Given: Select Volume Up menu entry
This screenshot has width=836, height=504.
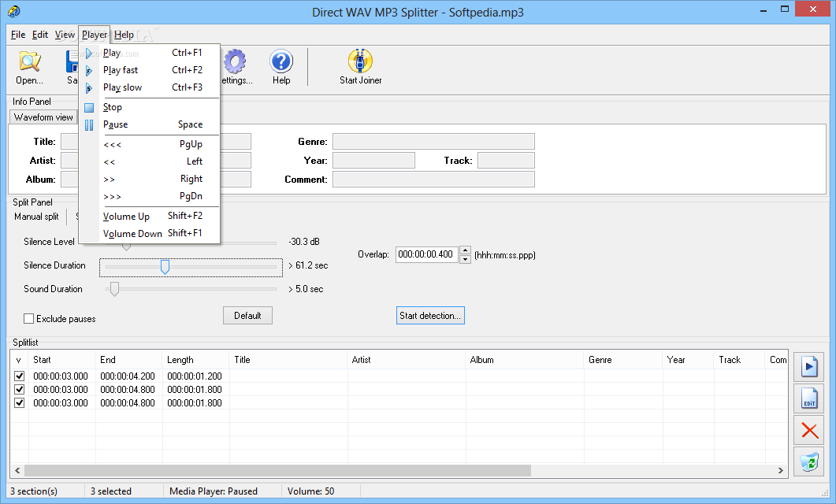Looking at the screenshot, I should (149, 217).
